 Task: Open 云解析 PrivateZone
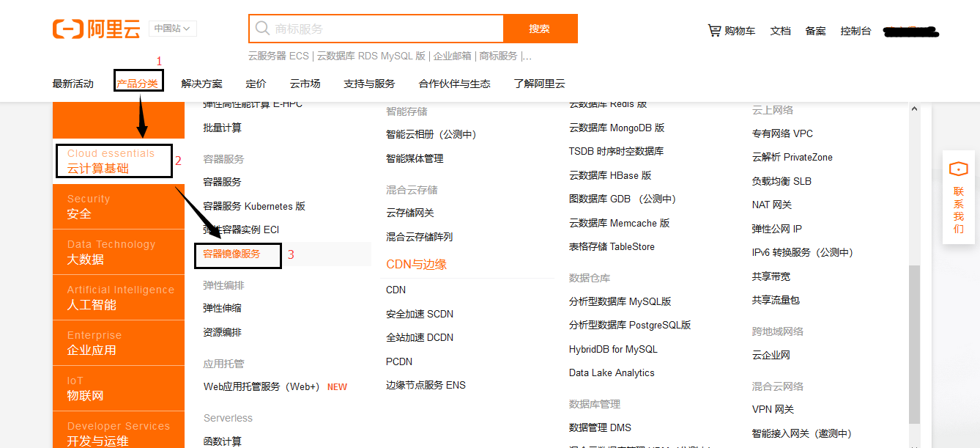click(792, 157)
